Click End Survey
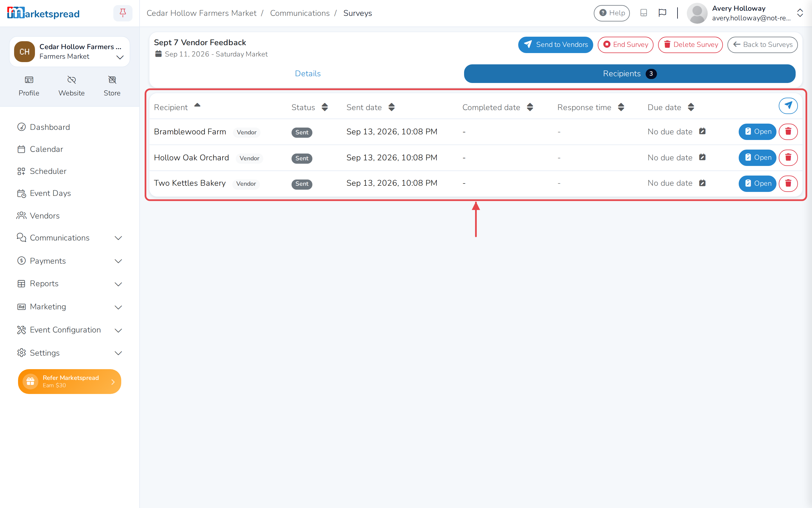 [625, 45]
